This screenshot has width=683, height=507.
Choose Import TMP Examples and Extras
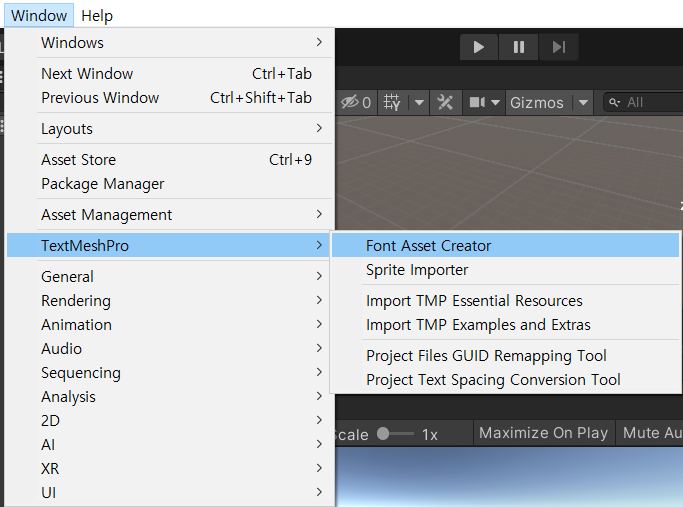coord(505,324)
